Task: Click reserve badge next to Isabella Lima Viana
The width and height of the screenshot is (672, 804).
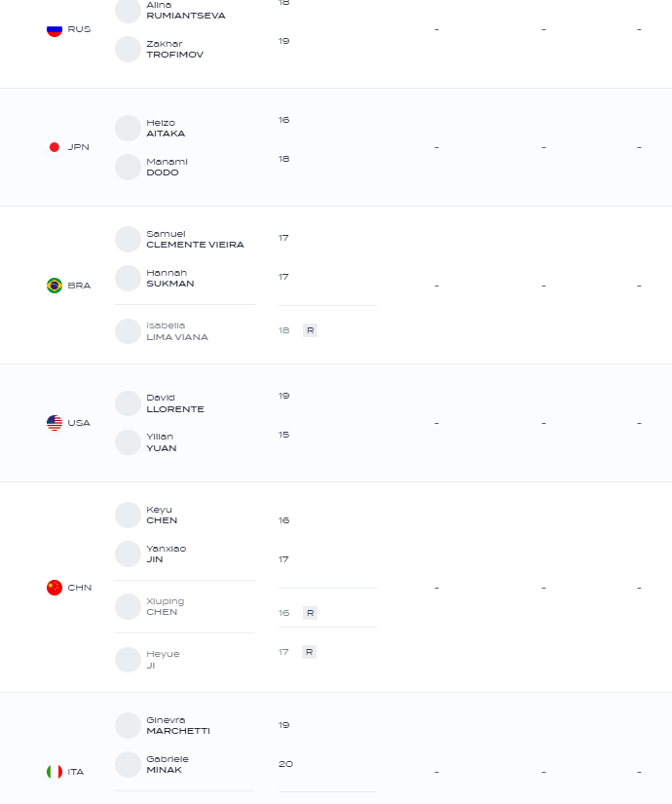Action: (310, 330)
